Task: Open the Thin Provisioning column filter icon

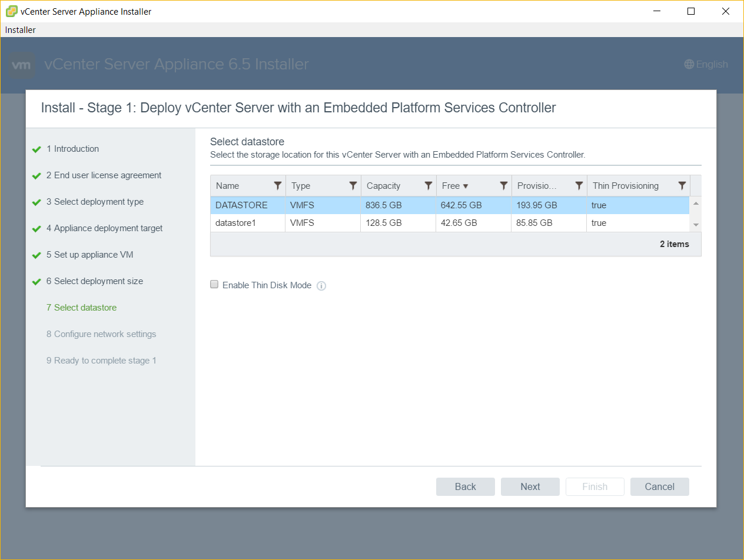Action: (x=682, y=186)
